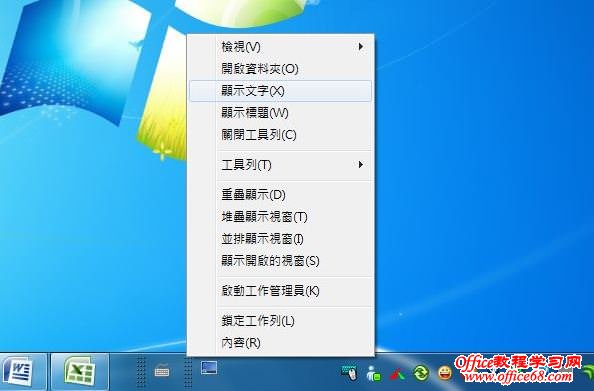Expand the 工具列(T) submenu
The image size is (594, 391).
(x=280, y=165)
